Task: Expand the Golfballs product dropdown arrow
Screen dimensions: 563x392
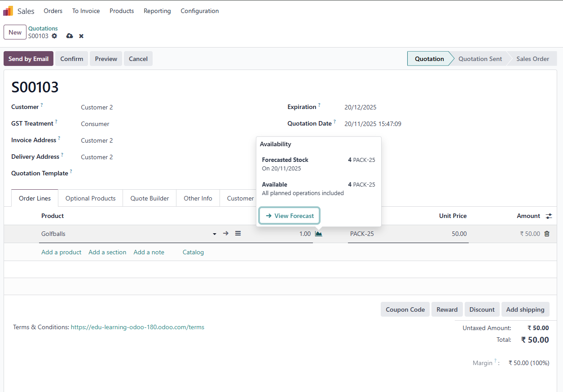Action: pos(215,234)
